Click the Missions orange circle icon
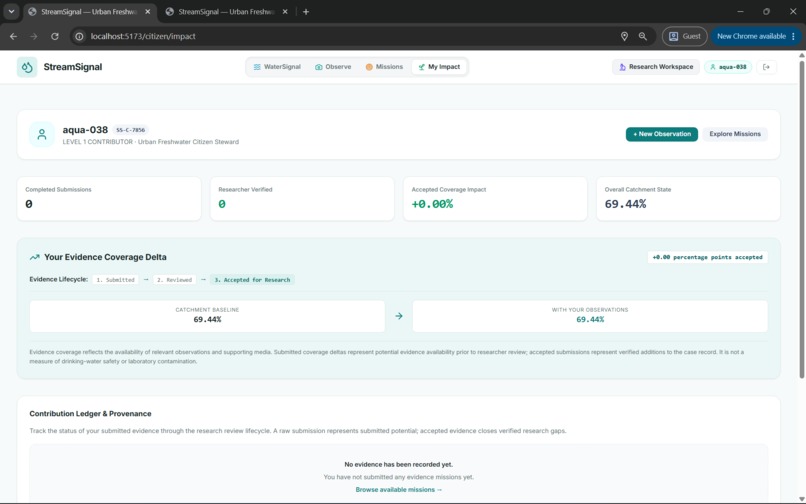Image resolution: width=806 pixels, height=504 pixels. [369, 67]
